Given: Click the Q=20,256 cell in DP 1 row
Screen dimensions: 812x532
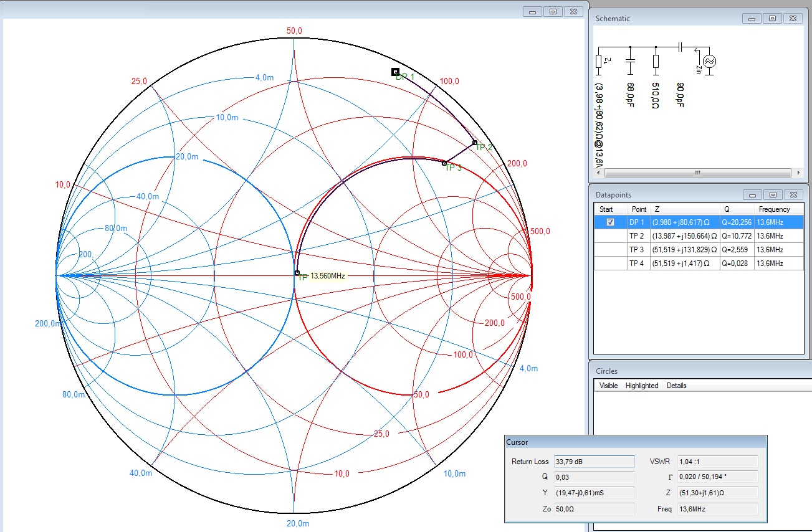Looking at the screenshot, I should point(737,222).
